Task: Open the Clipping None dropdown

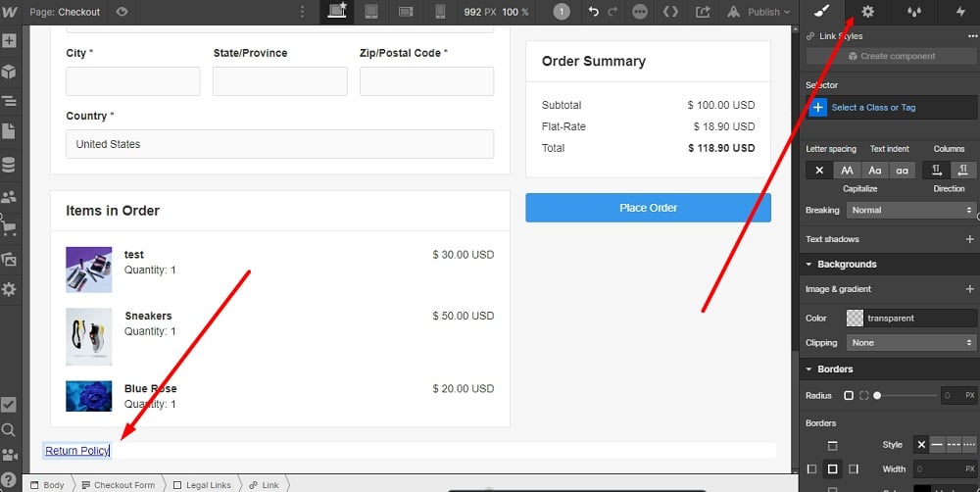Action: [911, 343]
